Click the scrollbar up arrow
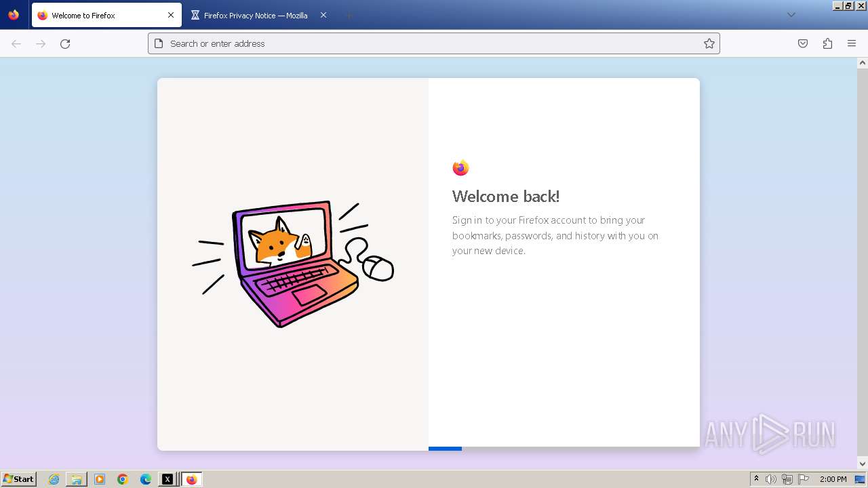 863,63
